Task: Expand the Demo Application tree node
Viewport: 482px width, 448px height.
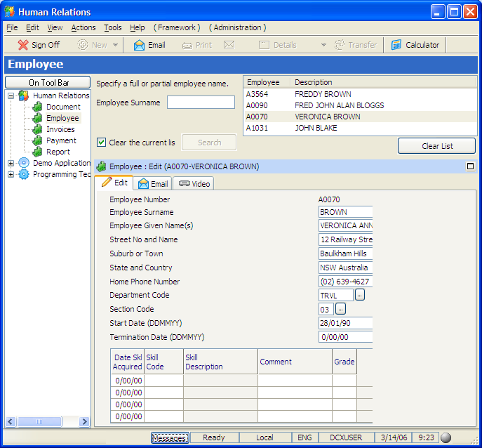Action: click(x=11, y=163)
